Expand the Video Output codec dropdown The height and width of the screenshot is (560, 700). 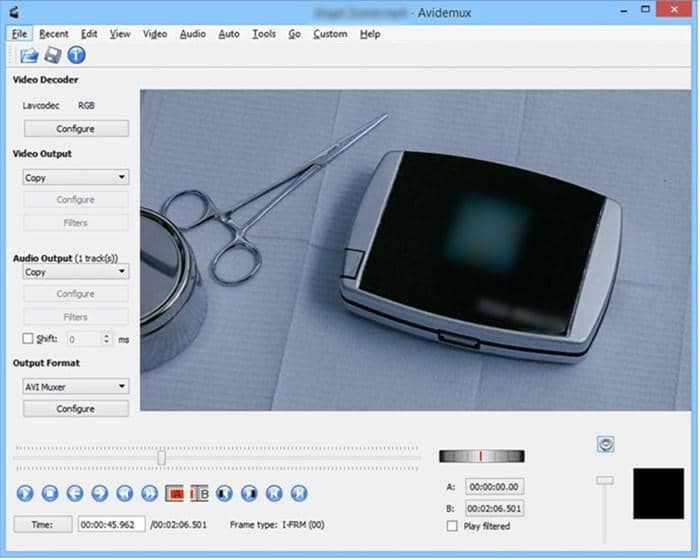pos(76,177)
